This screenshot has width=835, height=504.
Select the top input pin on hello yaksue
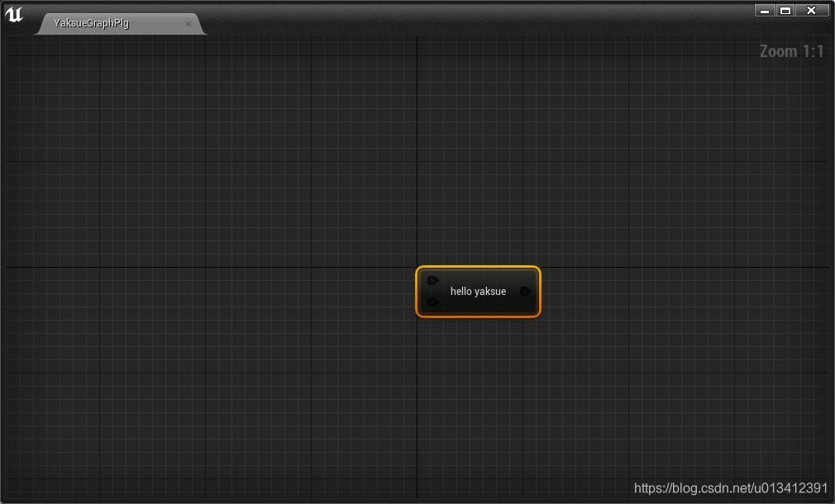[432, 280]
